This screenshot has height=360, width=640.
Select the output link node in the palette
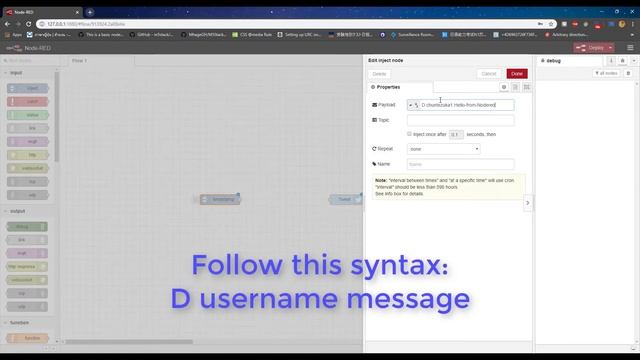pyautogui.click(x=27, y=240)
